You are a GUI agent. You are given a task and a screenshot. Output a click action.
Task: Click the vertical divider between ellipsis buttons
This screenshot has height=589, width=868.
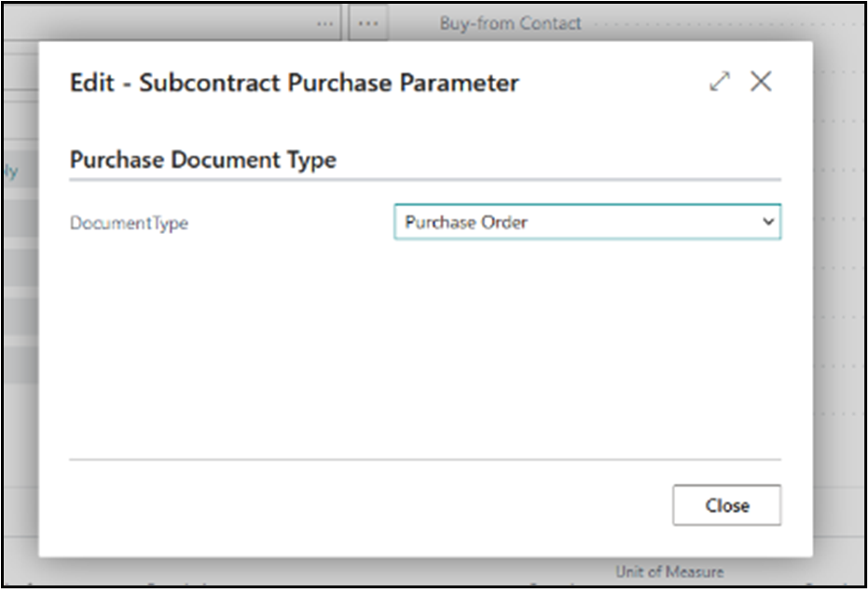(x=344, y=23)
